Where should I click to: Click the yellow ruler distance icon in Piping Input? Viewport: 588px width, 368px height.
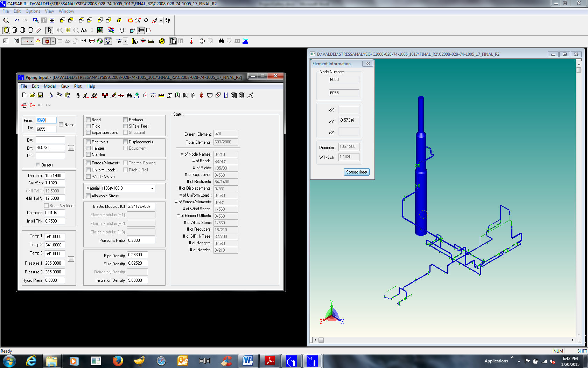click(x=161, y=95)
